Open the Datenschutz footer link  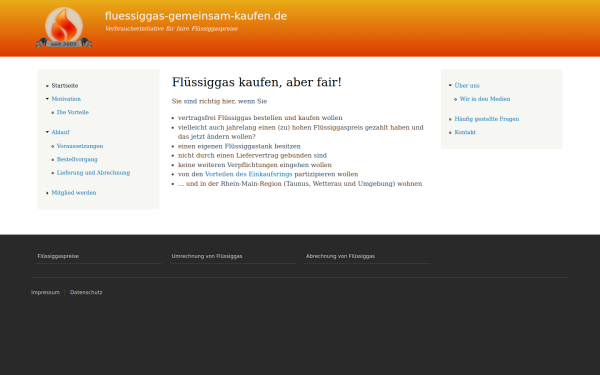(86, 292)
